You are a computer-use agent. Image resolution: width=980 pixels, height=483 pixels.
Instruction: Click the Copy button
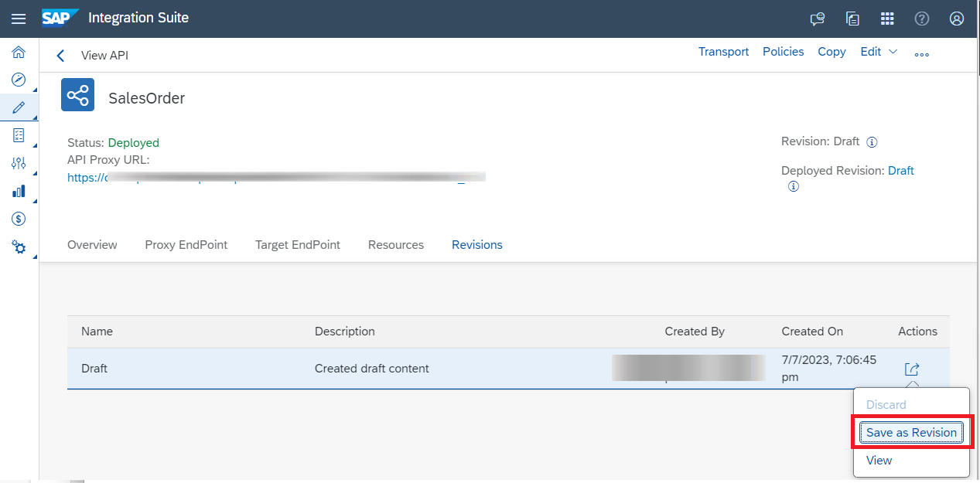click(x=831, y=52)
